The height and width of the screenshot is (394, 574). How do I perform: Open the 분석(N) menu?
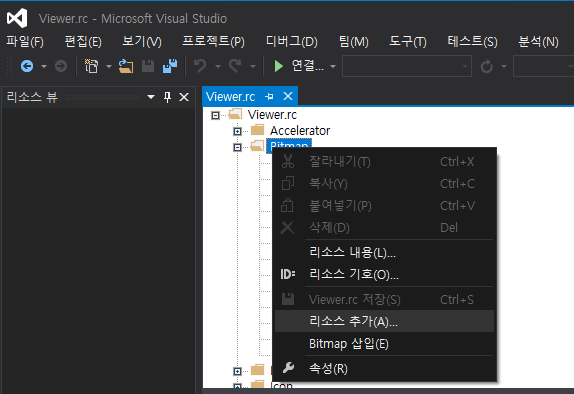[x=538, y=41]
